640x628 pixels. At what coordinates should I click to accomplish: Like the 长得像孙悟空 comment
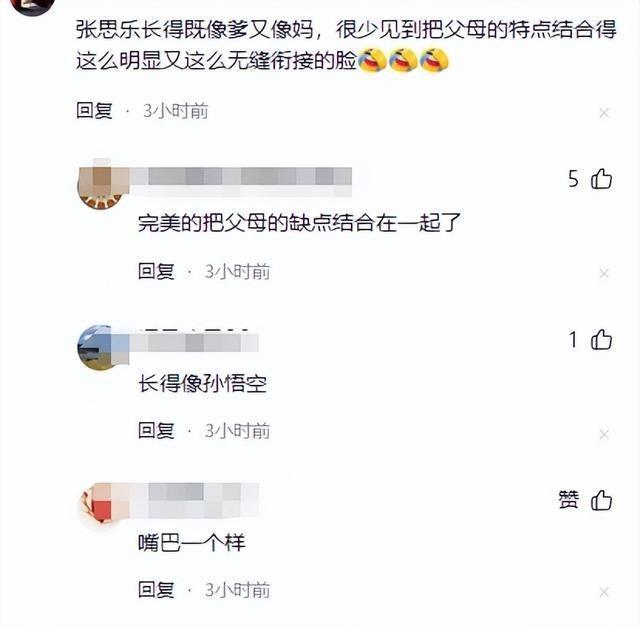coord(601,340)
